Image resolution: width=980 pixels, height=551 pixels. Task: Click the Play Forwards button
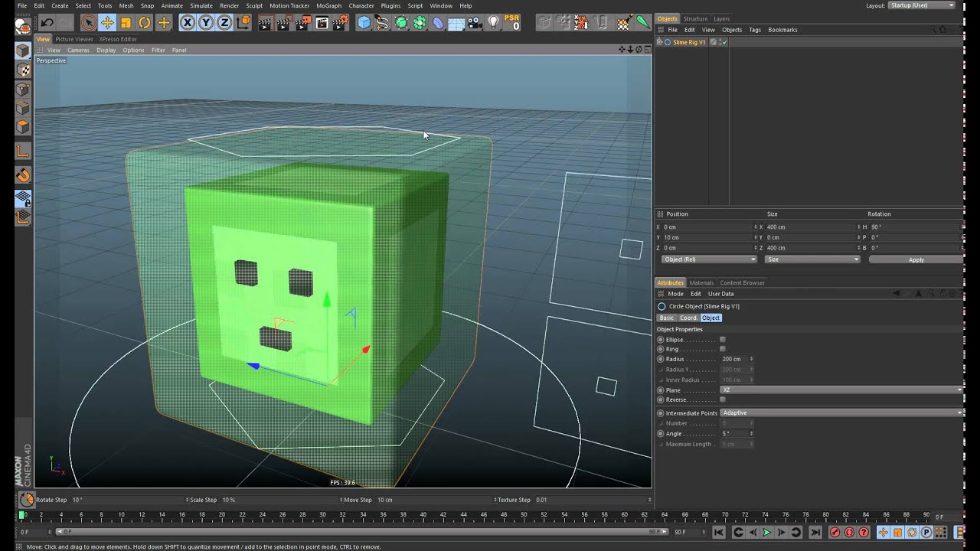(x=766, y=532)
